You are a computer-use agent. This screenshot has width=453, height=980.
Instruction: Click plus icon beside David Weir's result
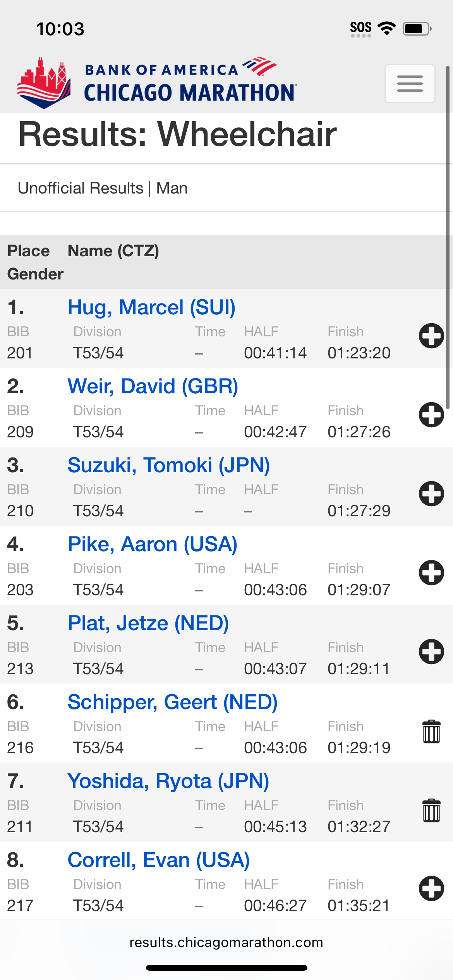431,415
